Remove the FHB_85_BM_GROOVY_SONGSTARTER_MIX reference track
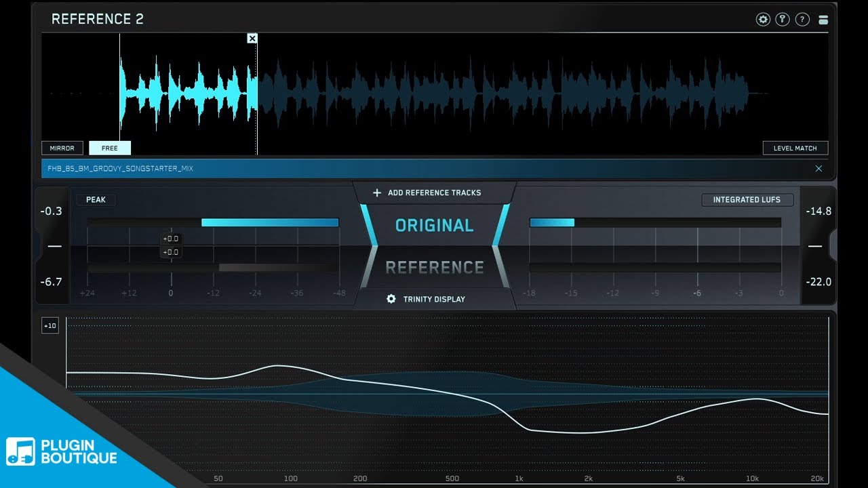This screenshot has height=488, width=868. [x=818, y=169]
